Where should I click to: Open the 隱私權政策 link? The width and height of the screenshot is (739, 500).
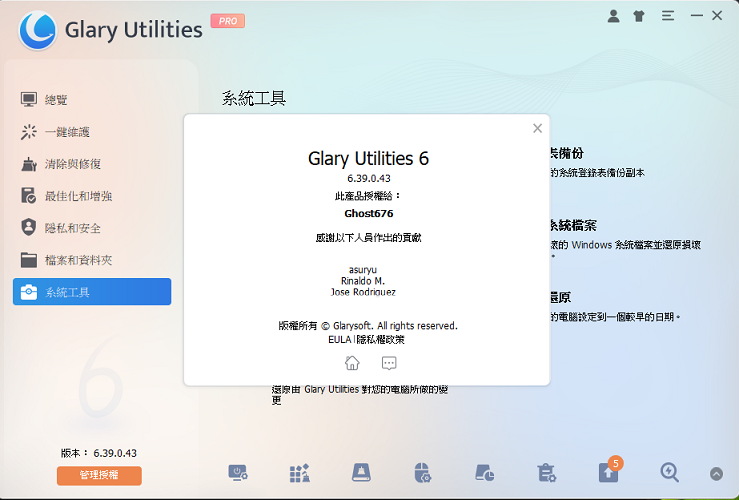tap(380, 339)
